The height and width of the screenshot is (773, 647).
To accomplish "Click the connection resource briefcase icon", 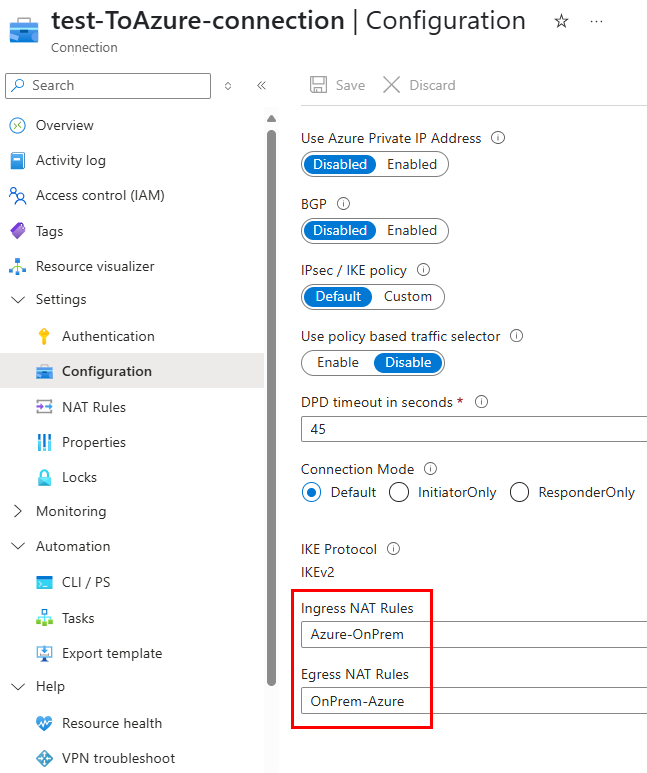I will coord(24,30).
